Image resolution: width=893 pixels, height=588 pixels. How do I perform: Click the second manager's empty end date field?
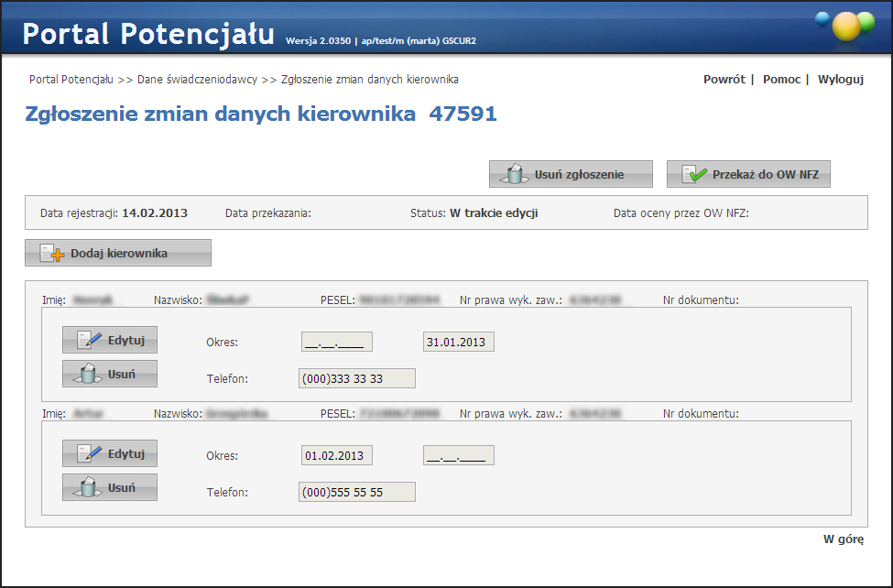coord(458,456)
